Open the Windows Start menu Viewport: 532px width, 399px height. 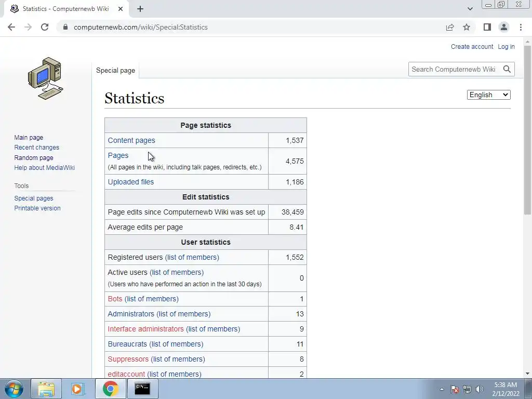tap(14, 389)
